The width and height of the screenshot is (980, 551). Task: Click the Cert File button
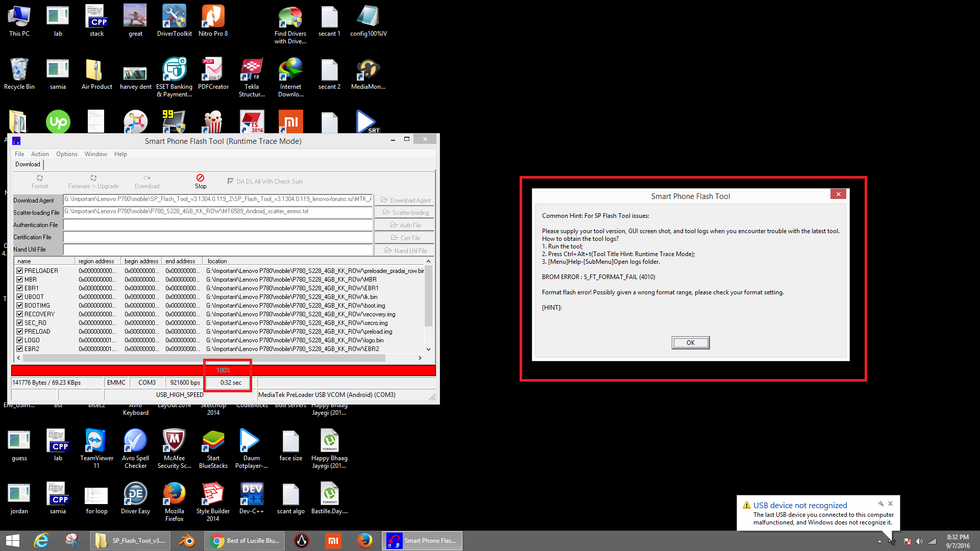pos(405,238)
